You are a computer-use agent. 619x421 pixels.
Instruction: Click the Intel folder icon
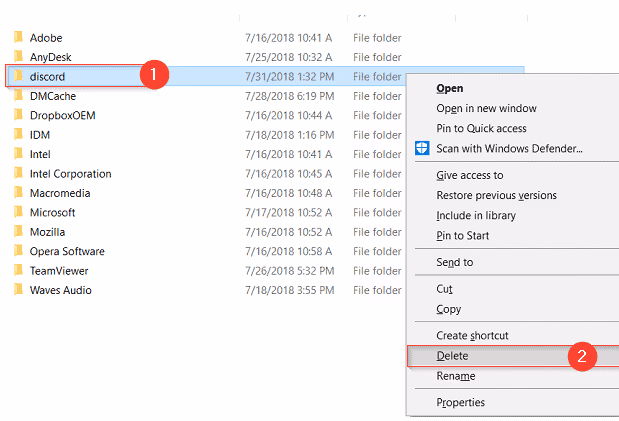18,154
